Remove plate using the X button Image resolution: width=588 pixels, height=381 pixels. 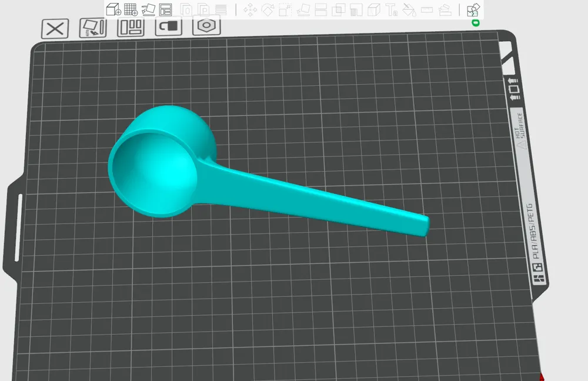[x=55, y=28]
